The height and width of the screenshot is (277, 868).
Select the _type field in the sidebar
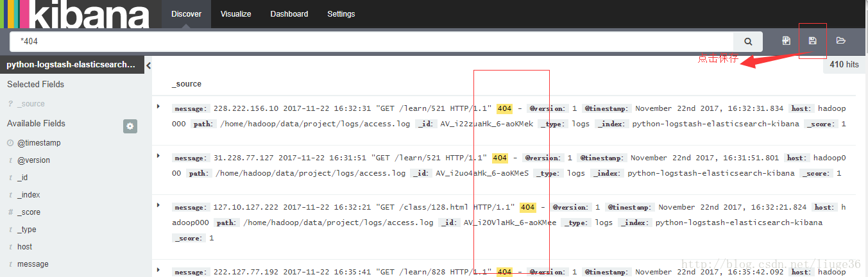point(26,230)
